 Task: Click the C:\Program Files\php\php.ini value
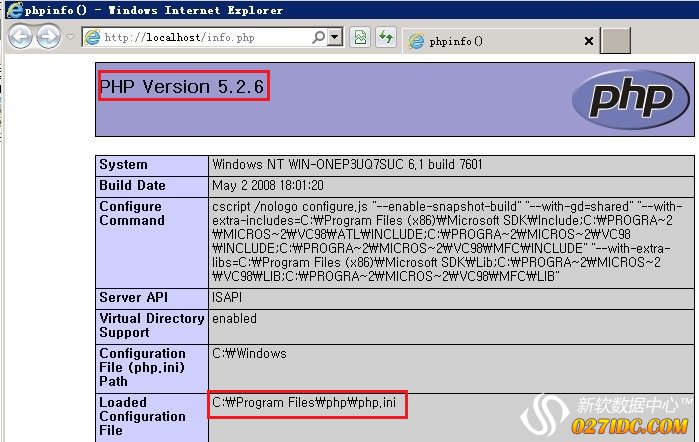point(304,402)
